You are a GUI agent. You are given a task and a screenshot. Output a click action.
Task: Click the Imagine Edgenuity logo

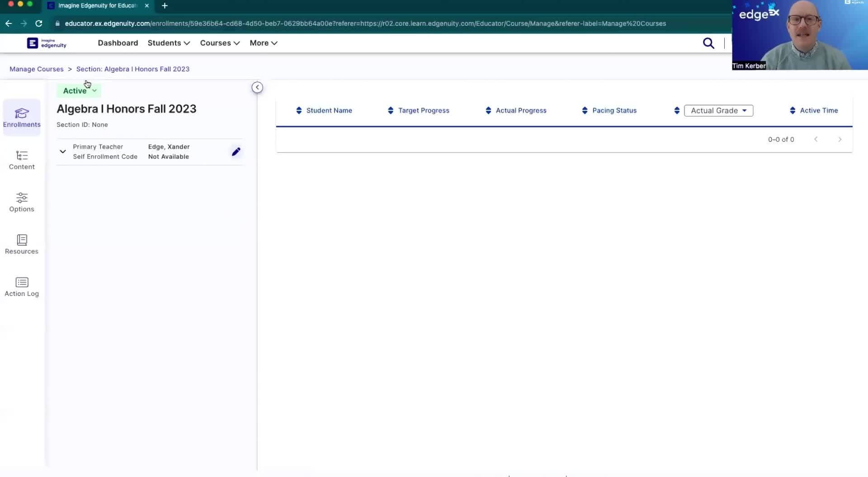coord(47,43)
